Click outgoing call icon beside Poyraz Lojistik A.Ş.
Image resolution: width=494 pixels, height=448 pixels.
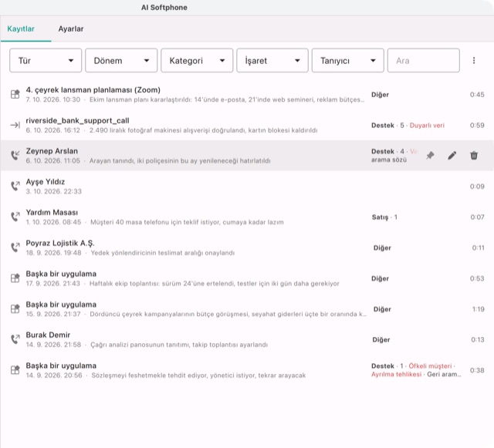[x=15, y=248]
